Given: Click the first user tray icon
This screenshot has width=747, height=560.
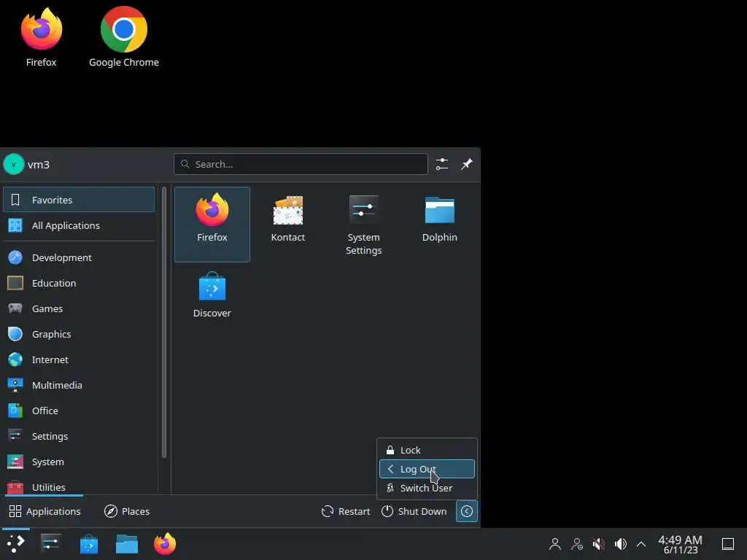Looking at the screenshot, I should [x=555, y=544].
